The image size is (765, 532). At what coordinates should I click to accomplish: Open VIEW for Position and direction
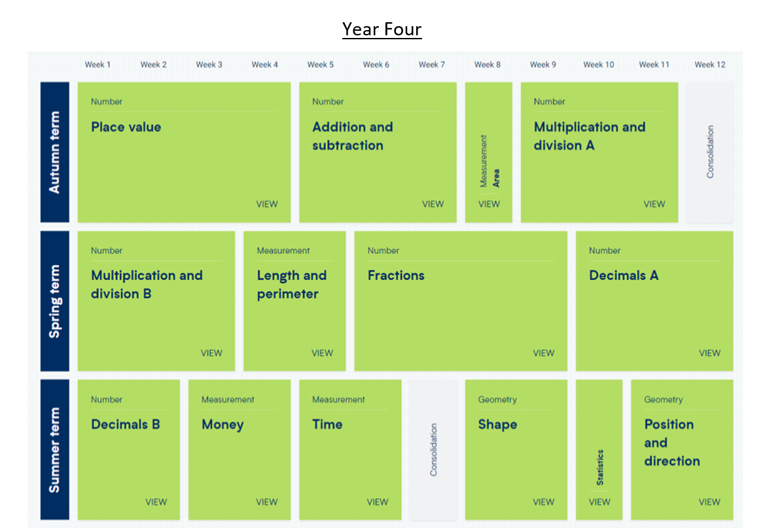coord(709,503)
